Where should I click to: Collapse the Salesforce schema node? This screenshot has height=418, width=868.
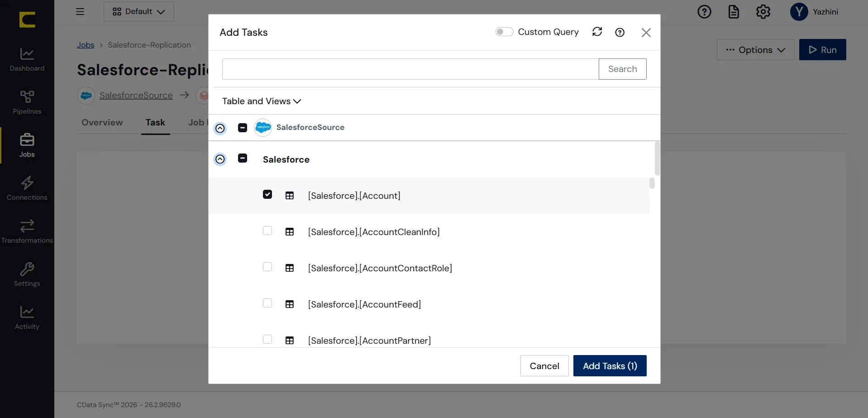[x=220, y=159]
